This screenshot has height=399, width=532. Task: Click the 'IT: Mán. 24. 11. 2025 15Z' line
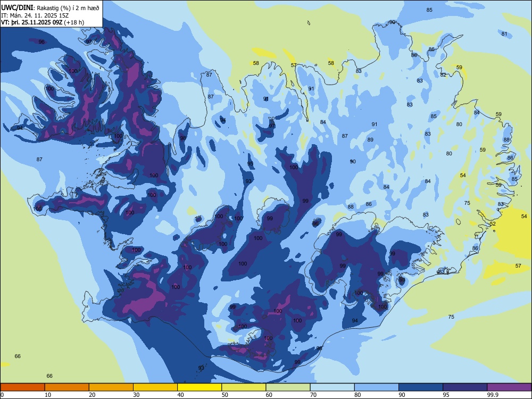pyautogui.click(x=35, y=15)
